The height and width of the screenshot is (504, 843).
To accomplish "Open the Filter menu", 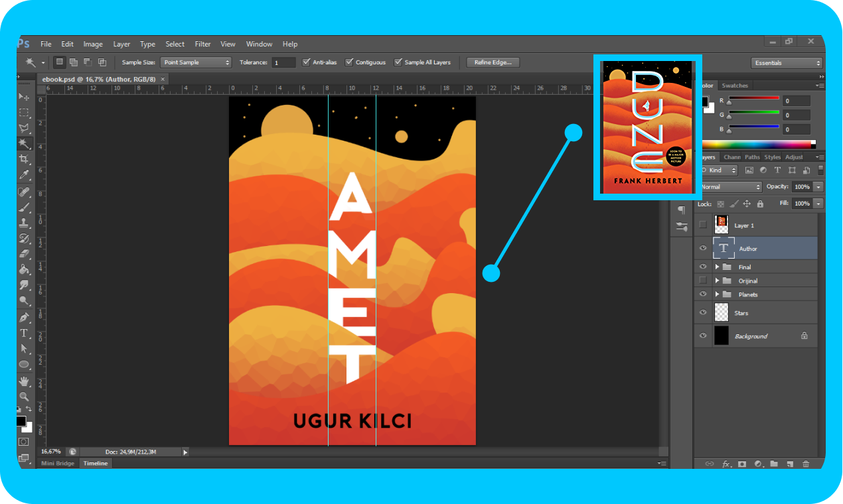I will (202, 44).
